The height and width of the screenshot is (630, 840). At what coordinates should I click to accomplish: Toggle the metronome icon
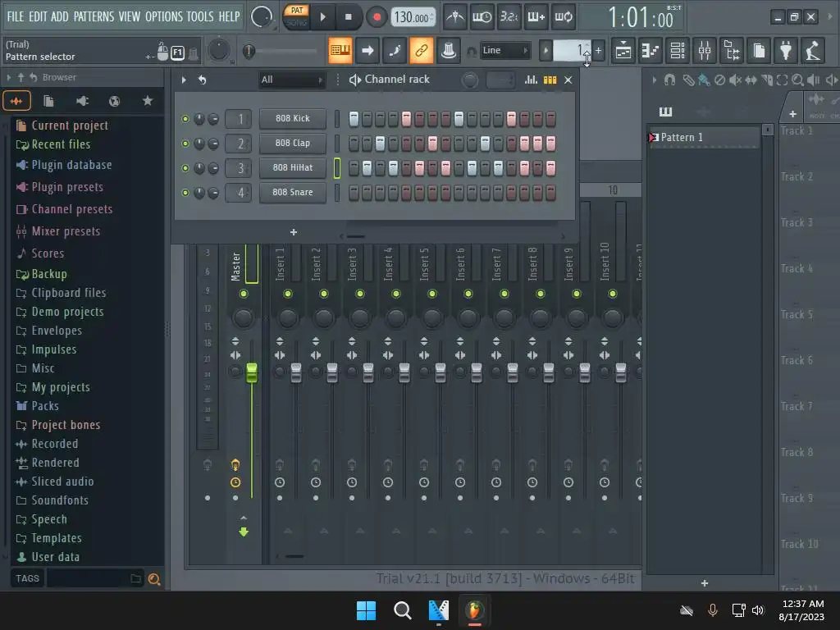pyautogui.click(x=455, y=17)
